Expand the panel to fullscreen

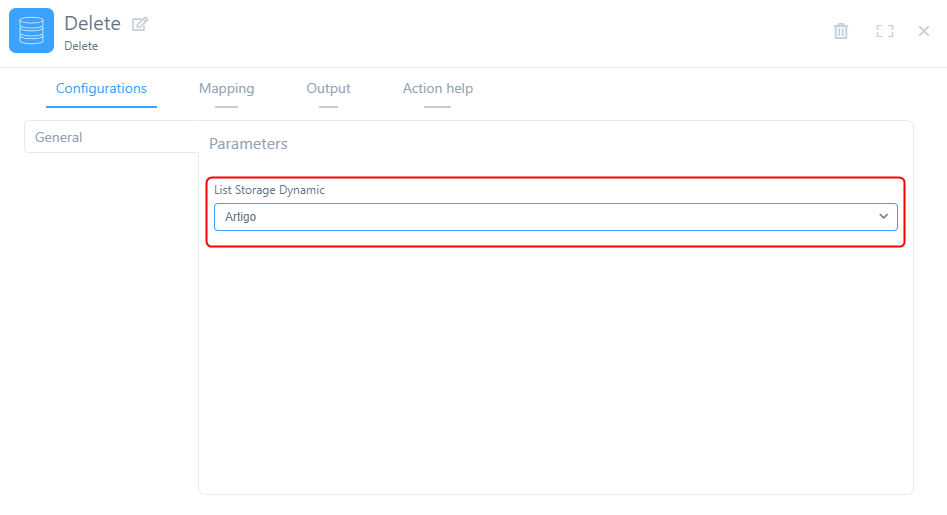coord(884,31)
